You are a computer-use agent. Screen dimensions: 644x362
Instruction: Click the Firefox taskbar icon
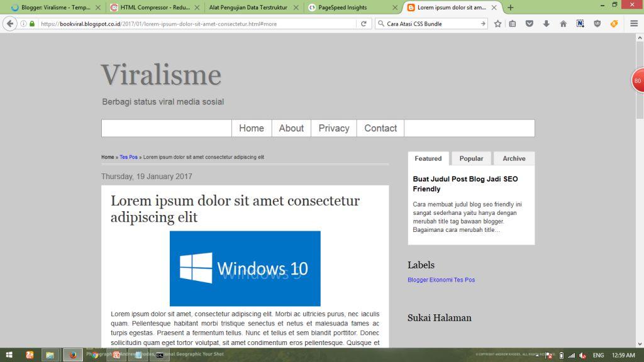(73, 355)
